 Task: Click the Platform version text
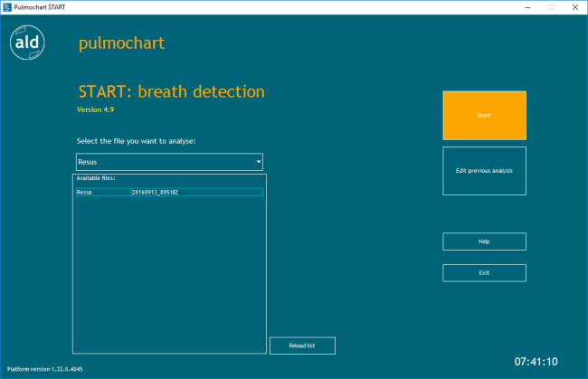tap(46, 369)
